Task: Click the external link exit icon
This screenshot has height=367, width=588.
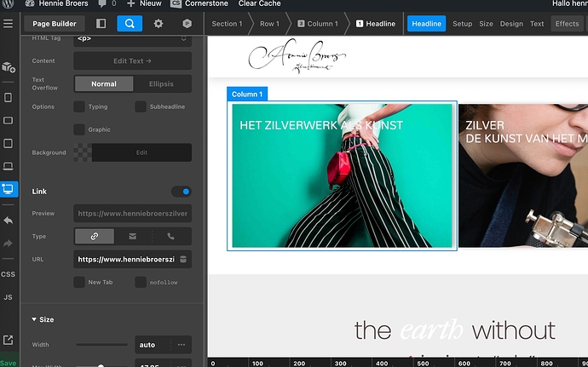Action: 8,340
